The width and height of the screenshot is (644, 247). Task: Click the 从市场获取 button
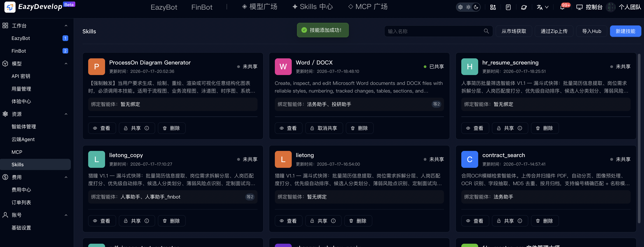click(x=514, y=31)
